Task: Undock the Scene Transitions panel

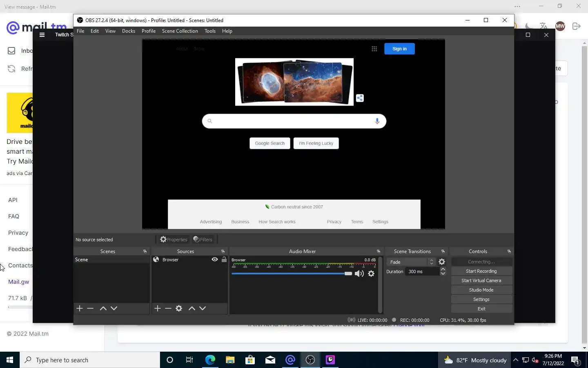Action: (x=443, y=251)
